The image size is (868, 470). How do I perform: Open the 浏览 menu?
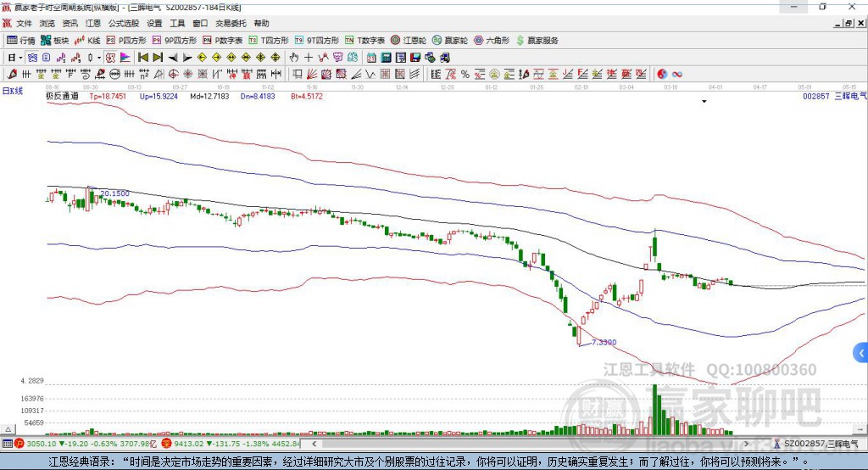(47, 23)
